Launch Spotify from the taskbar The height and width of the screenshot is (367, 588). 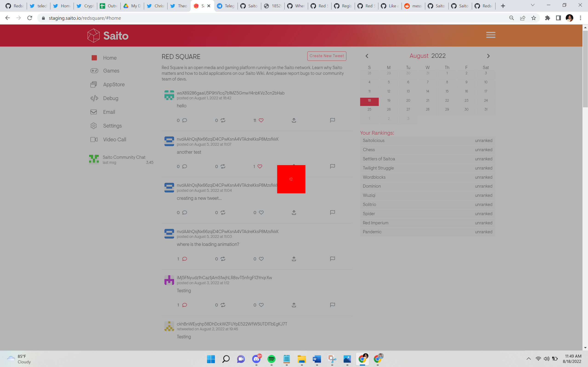[x=271, y=359]
